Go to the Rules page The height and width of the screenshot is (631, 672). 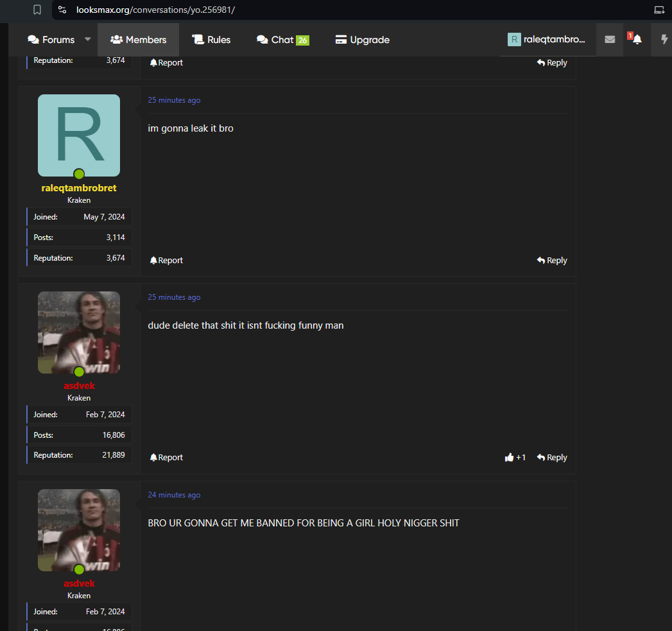[211, 40]
